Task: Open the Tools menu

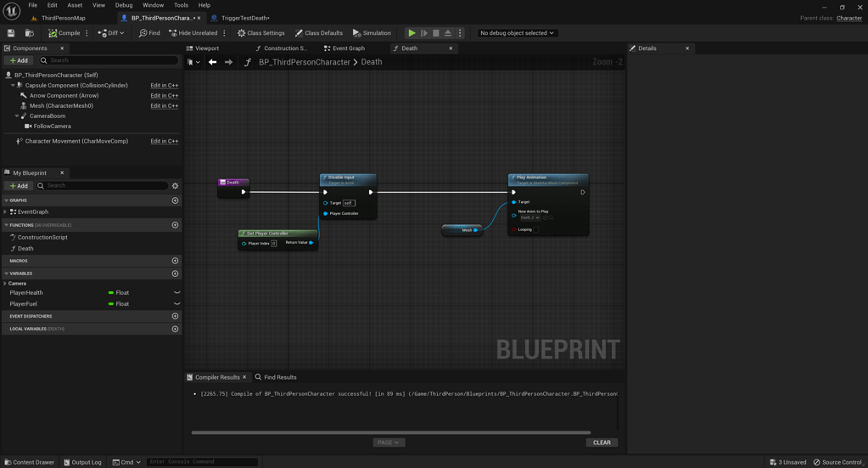Action: coord(181,5)
